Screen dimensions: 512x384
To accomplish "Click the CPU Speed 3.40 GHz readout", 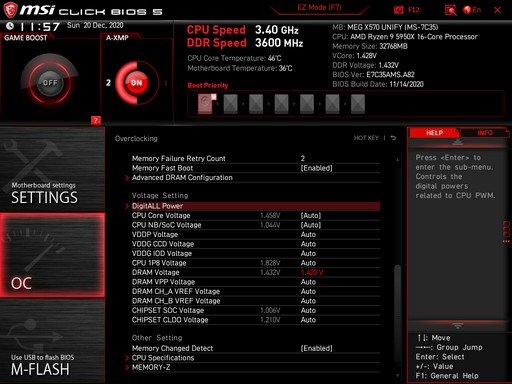I will tap(243, 30).
